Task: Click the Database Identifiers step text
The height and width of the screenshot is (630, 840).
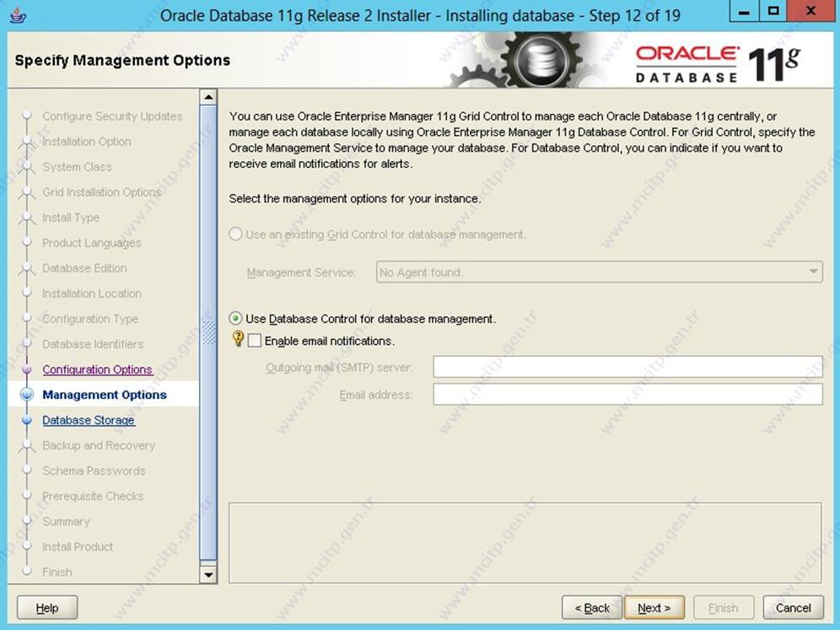Action: [93, 344]
